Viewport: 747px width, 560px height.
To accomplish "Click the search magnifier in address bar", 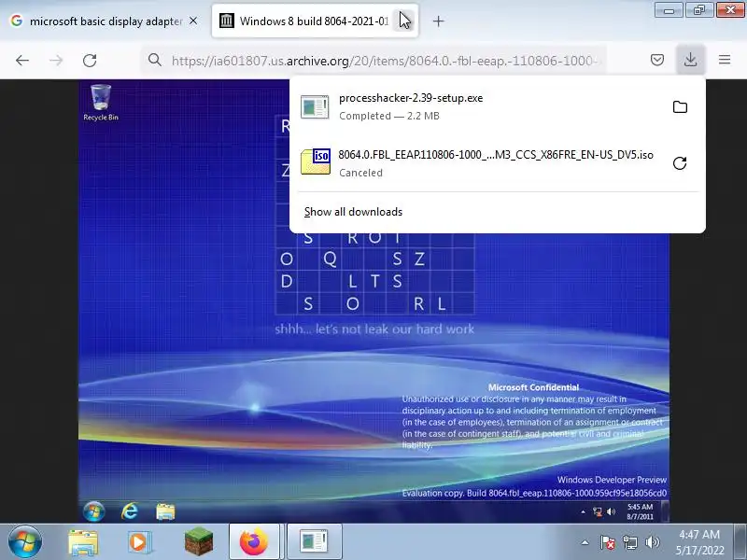I will [x=154, y=60].
